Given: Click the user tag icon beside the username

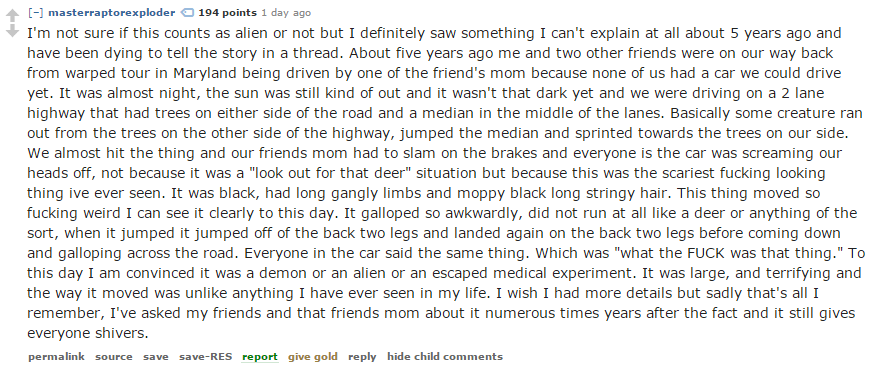Looking at the screenshot, I should coord(188,12).
